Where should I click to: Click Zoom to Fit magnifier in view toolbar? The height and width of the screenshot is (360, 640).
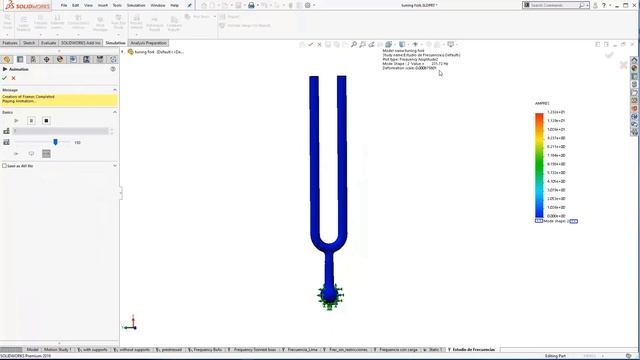pyautogui.click(x=354, y=44)
